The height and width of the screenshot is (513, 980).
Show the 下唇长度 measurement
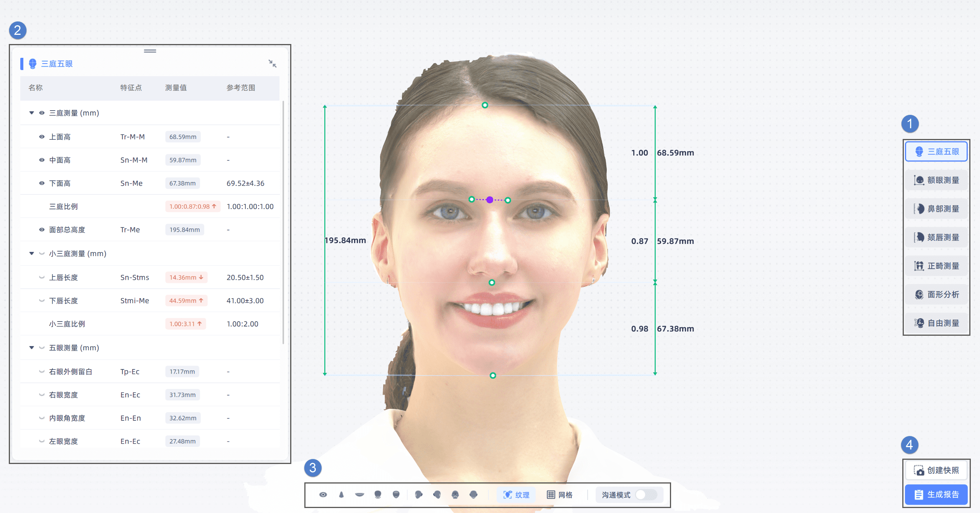(42, 301)
